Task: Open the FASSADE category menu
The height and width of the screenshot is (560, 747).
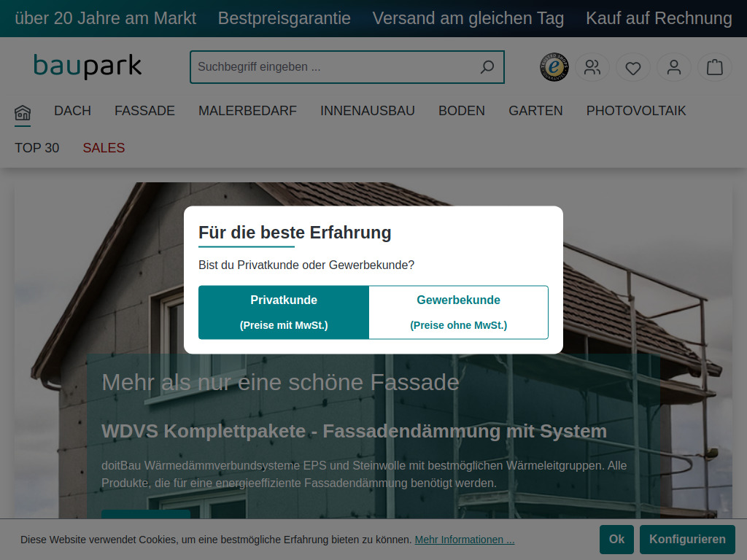Action: click(144, 111)
